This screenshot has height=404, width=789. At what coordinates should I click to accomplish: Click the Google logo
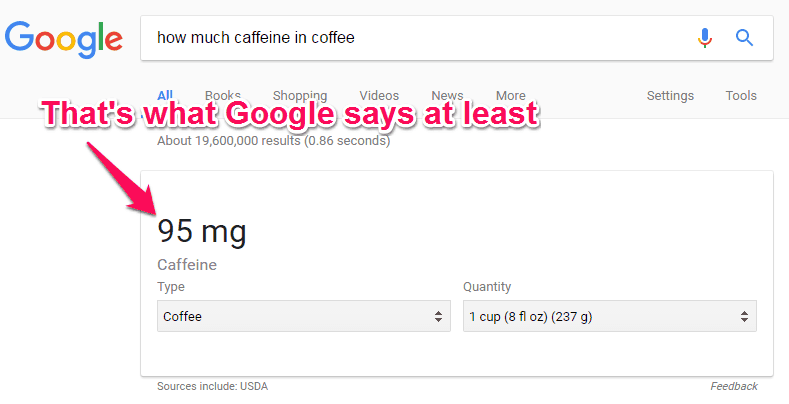pos(63,39)
